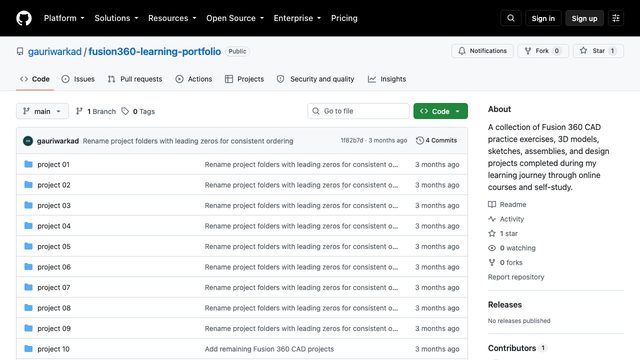Open the project 02 folder icon
The width and height of the screenshot is (640, 360).
coord(28,184)
